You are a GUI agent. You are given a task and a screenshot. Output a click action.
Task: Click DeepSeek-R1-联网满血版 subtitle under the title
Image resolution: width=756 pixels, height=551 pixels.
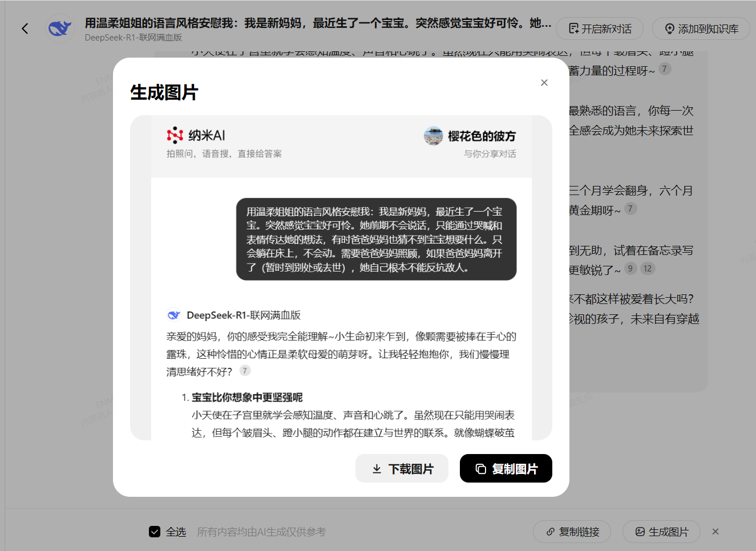[133, 38]
